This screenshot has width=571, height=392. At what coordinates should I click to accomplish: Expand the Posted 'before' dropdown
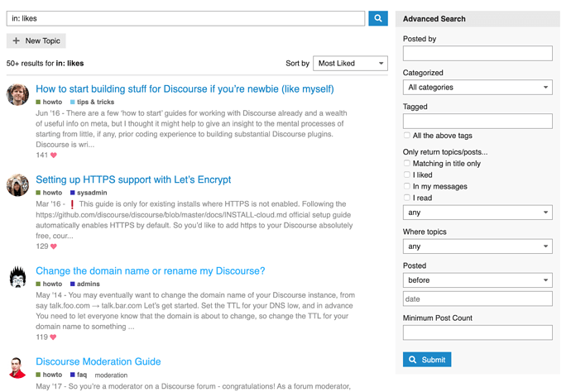point(477,280)
